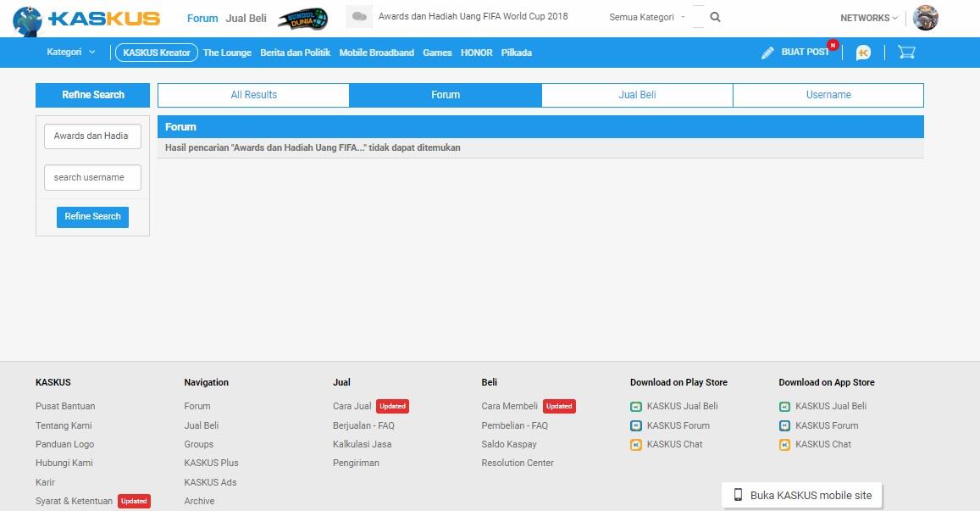Click the Play Store KASKUS Jual Beli icon
The width and height of the screenshot is (980, 511).
(635, 407)
